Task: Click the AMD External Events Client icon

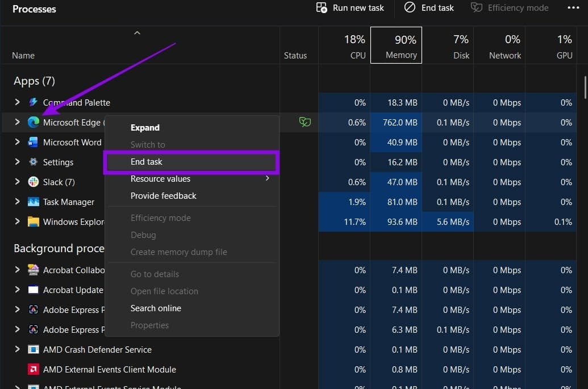Action: (x=34, y=369)
